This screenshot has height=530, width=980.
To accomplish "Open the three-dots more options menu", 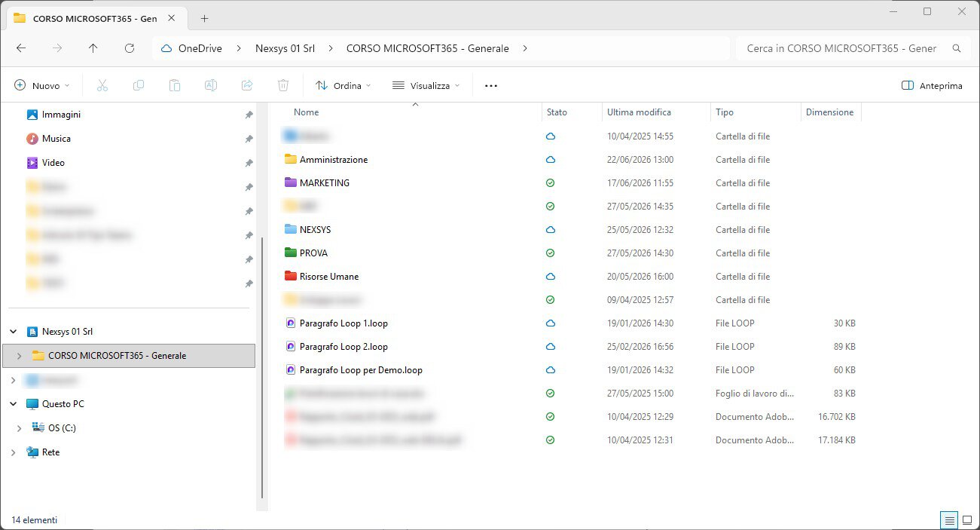I will [x=491, y=86].
